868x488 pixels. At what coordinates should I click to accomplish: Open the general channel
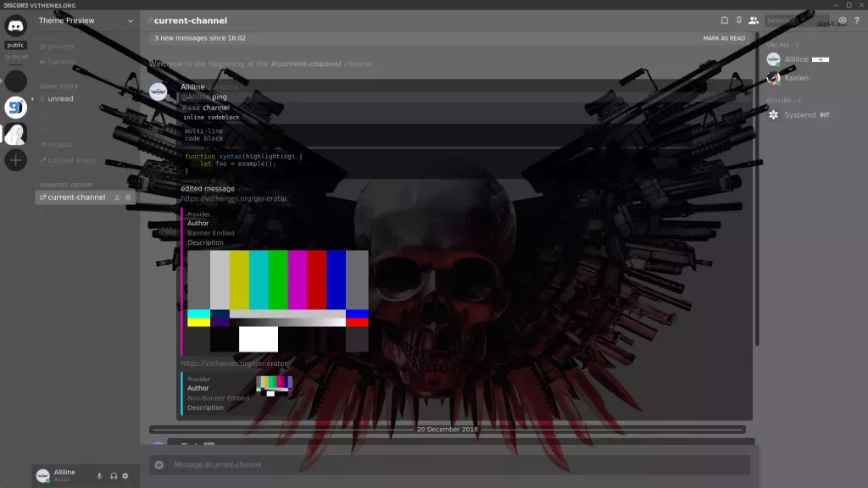(59, 46)
